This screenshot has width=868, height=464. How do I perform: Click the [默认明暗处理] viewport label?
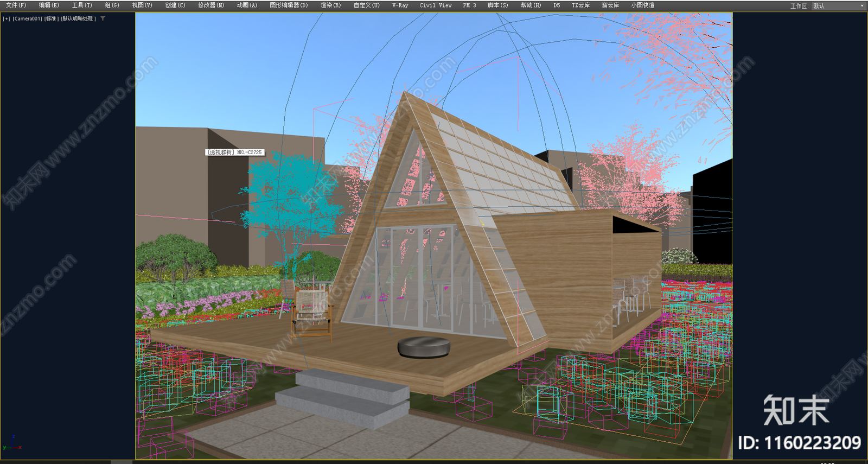click(x=79, y=18)
